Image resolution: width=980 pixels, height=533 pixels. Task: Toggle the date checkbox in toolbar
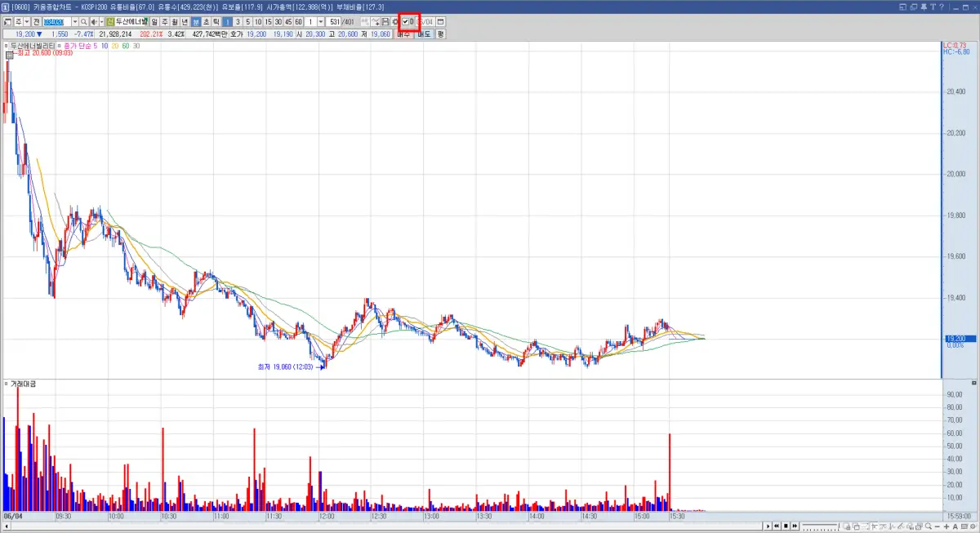405,21
